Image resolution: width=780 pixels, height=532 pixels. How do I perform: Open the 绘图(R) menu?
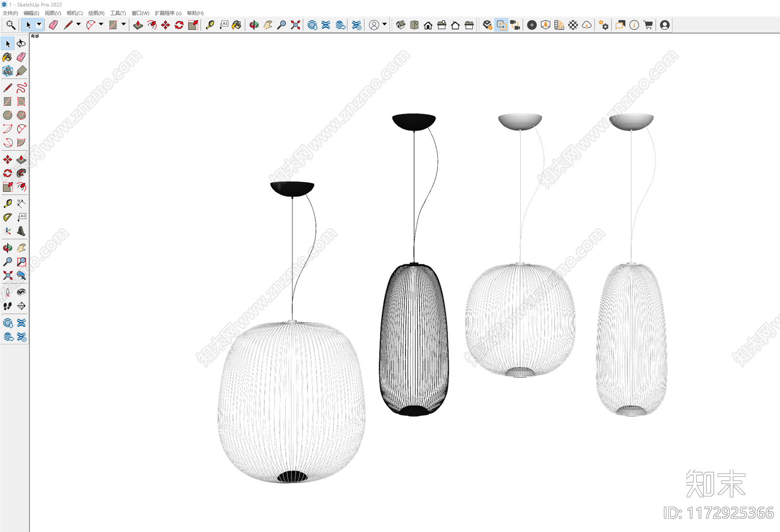pyautogui.click(x=97, y=13)
